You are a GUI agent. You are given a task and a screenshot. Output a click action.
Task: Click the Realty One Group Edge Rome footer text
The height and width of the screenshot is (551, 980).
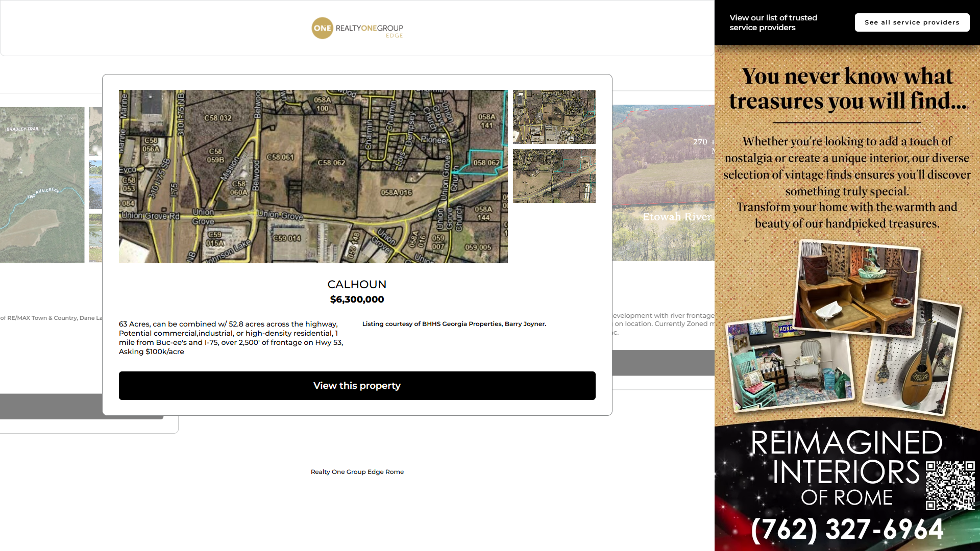click(357, 472)
